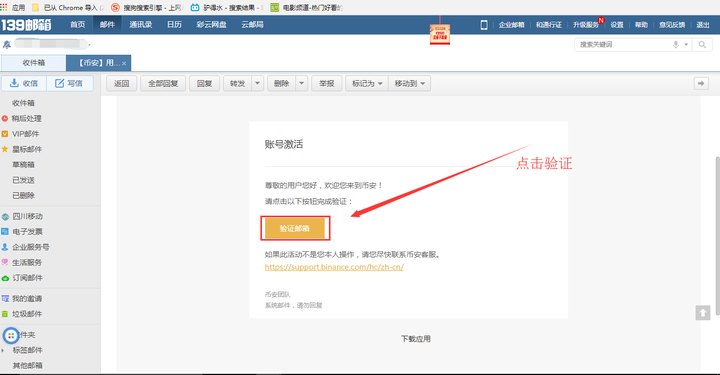
Task: Click the 下载应用 text
Action: 416,339
